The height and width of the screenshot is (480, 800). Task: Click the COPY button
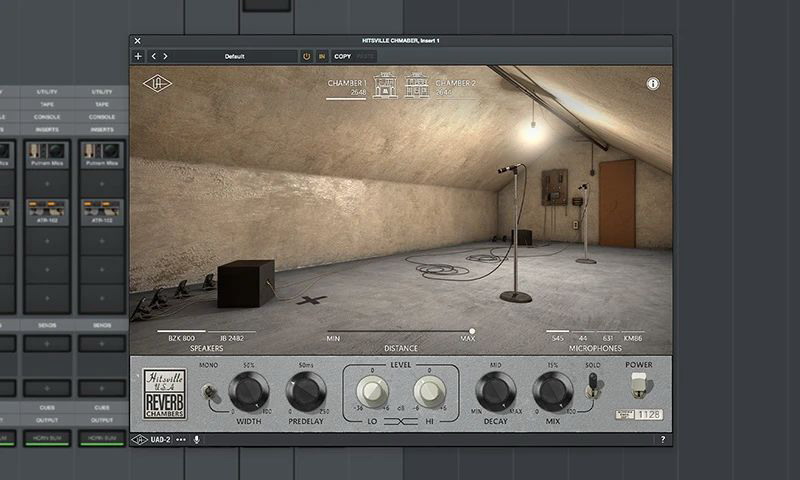tap(343, 57)
